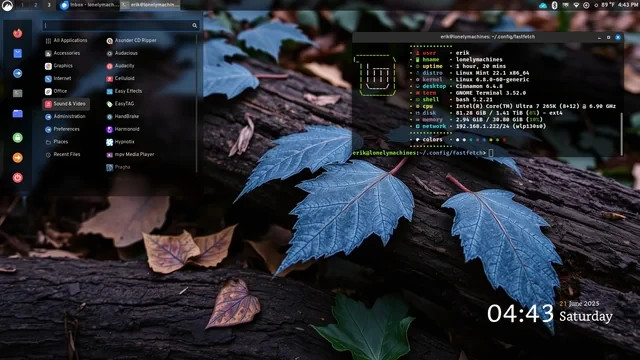Launch Celluloid video player
The height and width of the screenshot is (360, 640).
(x=120, y=78)
